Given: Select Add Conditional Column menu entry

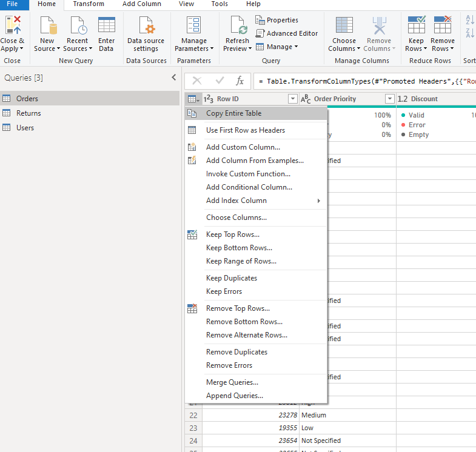Looking at the screenshot, I should pos(256,187).
